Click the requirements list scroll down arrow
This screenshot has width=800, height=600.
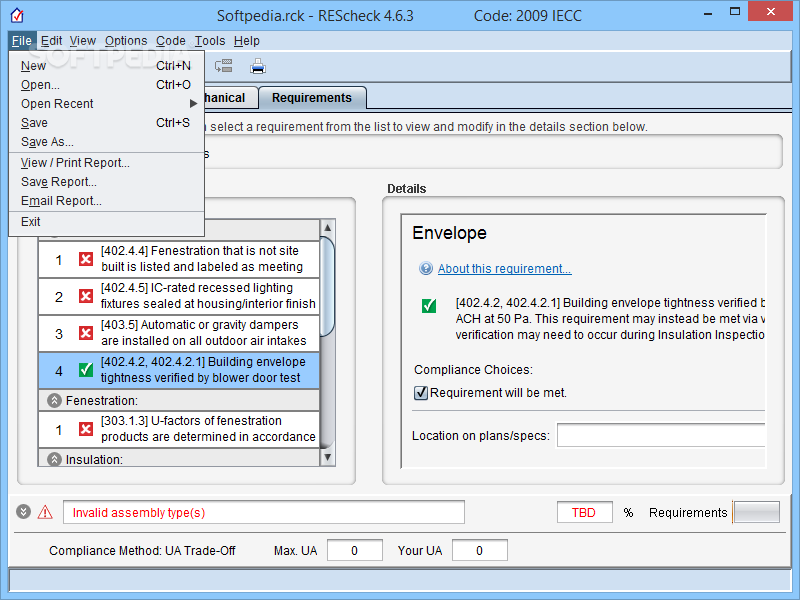pyautogui.click(x=328, y=457)
